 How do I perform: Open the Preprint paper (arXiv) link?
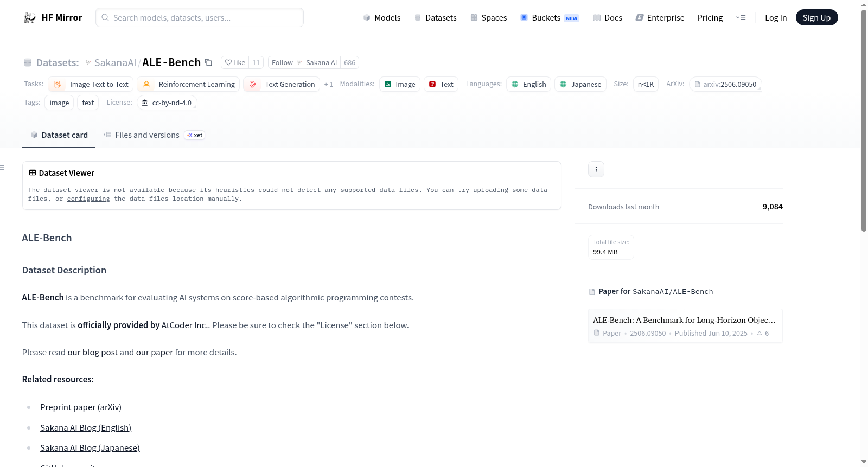point(81,407)
